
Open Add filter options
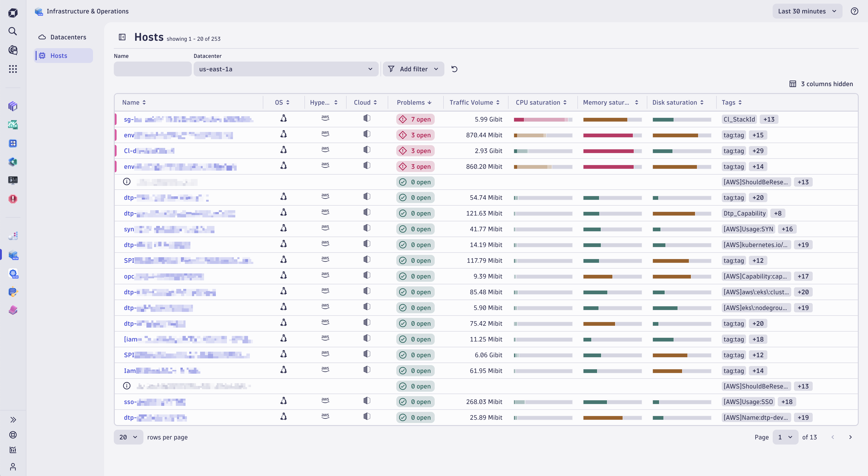tap(413, 69)
